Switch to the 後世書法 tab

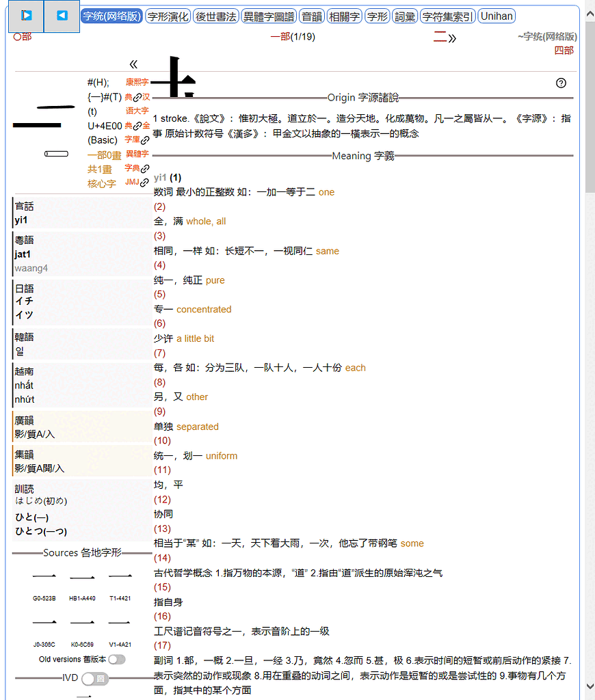tap(215, 16)
